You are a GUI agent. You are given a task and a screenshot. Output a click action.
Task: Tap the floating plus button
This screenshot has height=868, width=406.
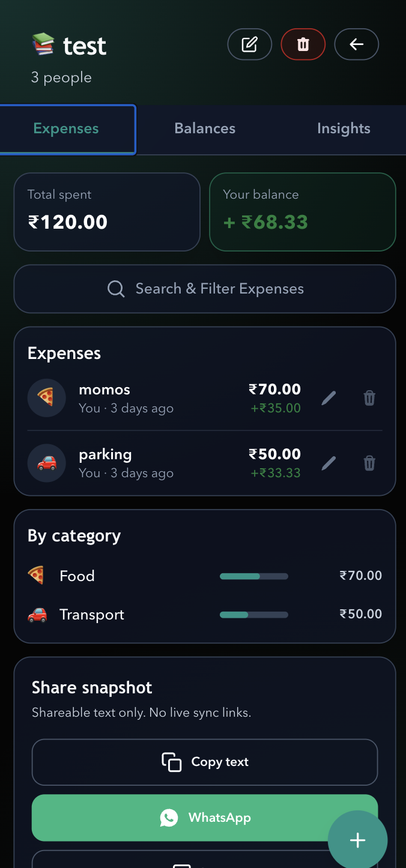click(x=357, y=840)
